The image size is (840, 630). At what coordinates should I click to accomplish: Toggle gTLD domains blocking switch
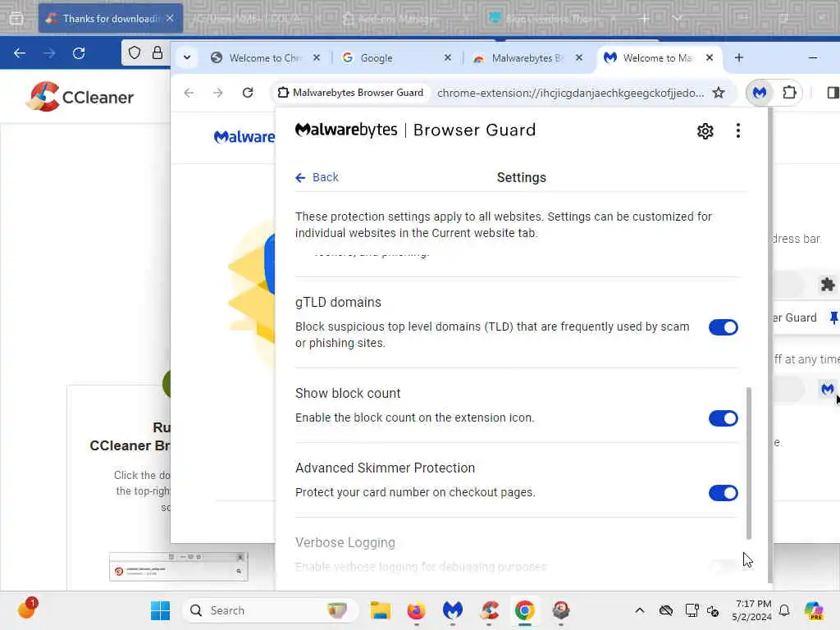pyautogui.click(x=724, y=327)
